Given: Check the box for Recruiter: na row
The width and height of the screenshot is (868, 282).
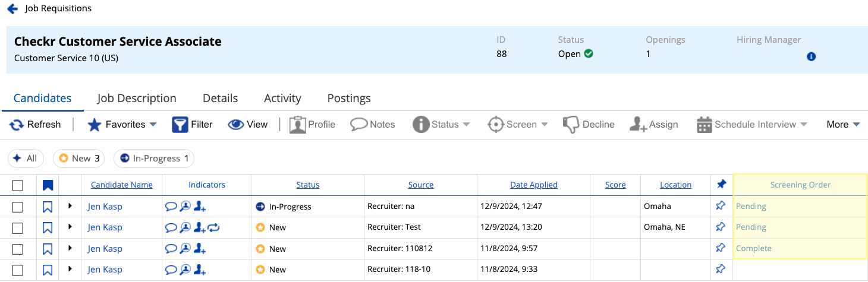Looking at the screenshot, I should tap(18, 207).
